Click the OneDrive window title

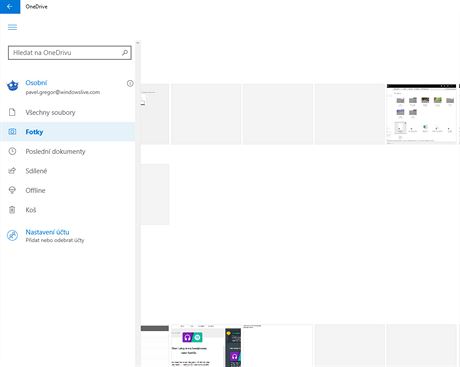point(37,7)
